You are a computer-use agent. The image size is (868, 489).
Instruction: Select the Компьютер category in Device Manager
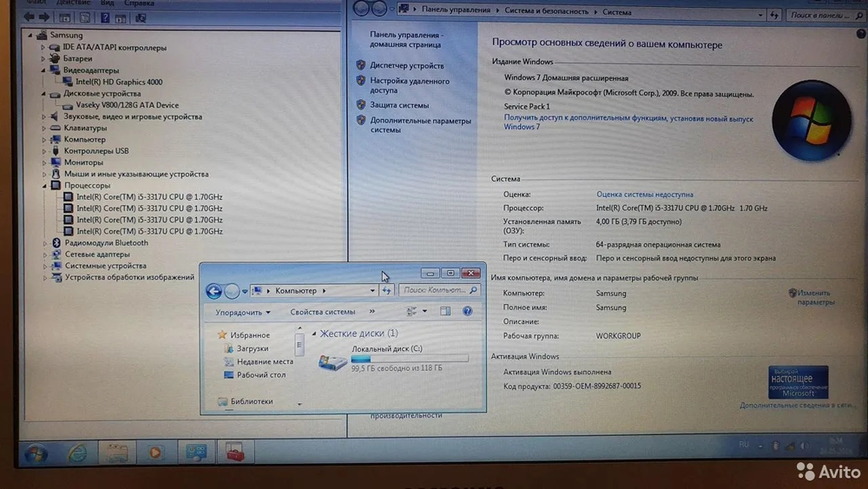pyautogui.click(x=85, y=140)
